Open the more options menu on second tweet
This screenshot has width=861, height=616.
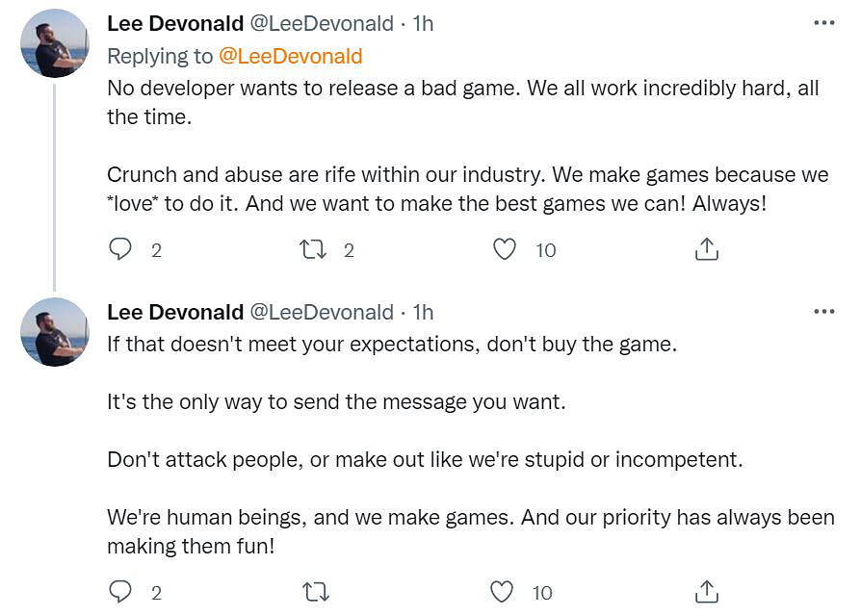point(824,312)
